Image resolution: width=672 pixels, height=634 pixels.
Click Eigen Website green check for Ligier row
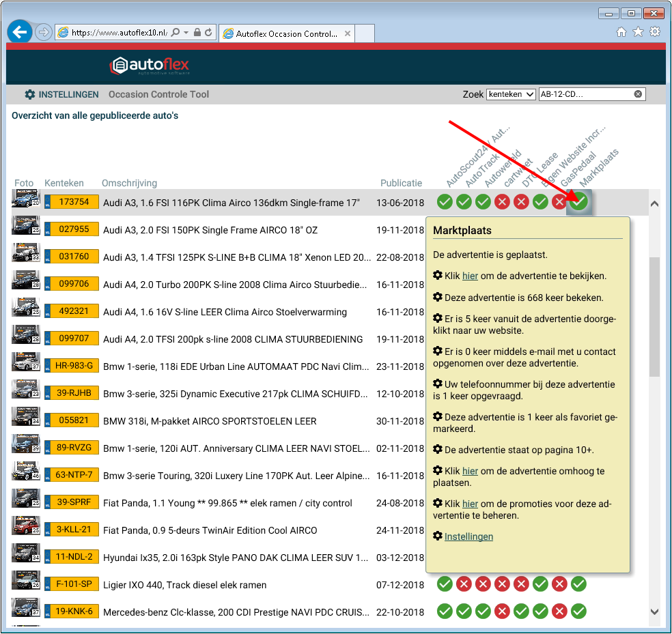coord(540,584)
